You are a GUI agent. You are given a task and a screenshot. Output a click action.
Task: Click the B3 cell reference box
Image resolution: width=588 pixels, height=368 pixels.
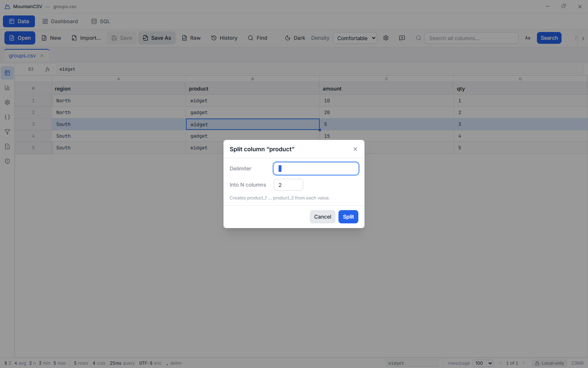pyautogui.click(x=31, y=69)
